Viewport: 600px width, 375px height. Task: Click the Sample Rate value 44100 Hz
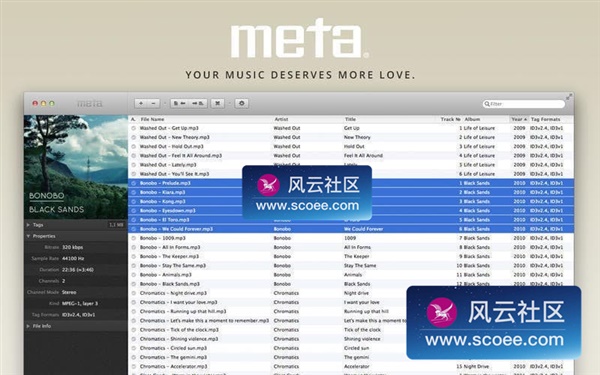pos(73,258)
